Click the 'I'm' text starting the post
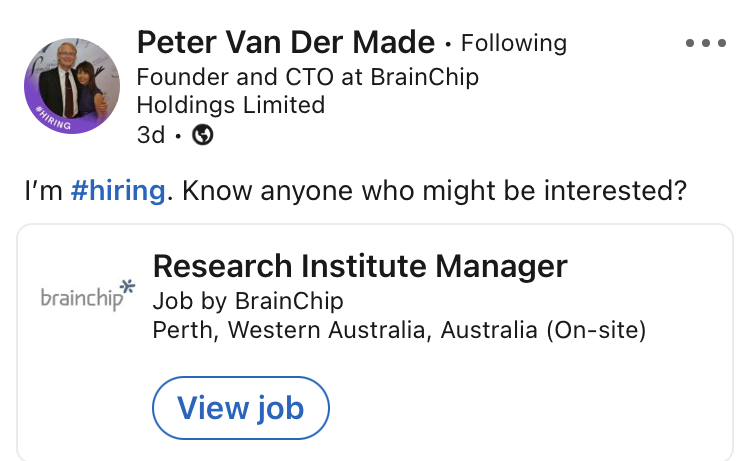 pyautogui.click(x=44, y=191)
